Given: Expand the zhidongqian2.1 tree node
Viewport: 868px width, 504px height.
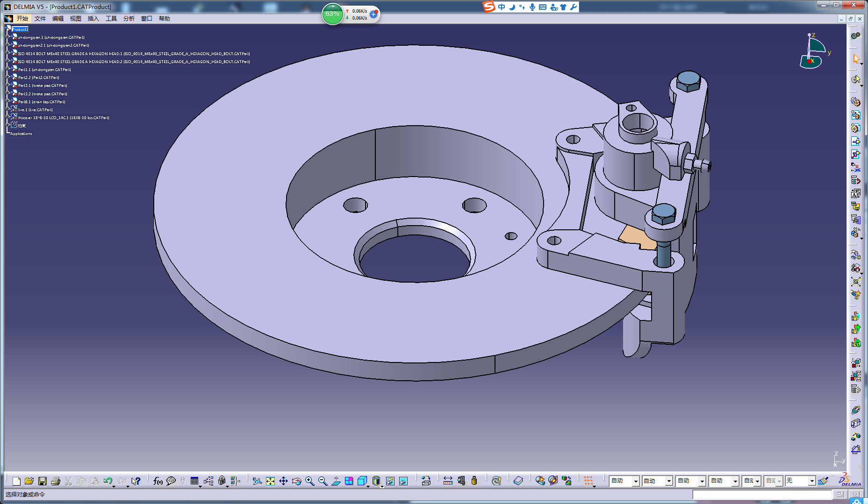Looking at the screenshot, I should (x=8, y=45).
